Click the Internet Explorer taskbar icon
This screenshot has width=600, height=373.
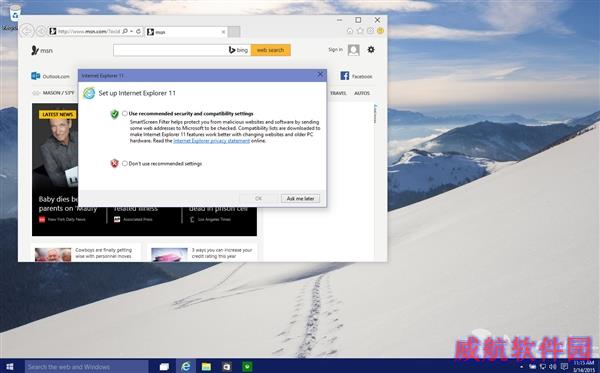tap(186, 366)
